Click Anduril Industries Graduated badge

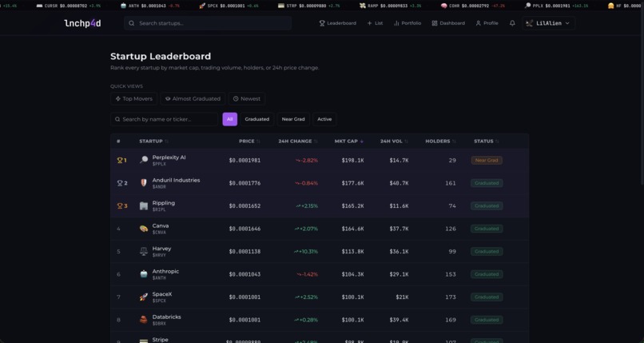coord(487,183)
